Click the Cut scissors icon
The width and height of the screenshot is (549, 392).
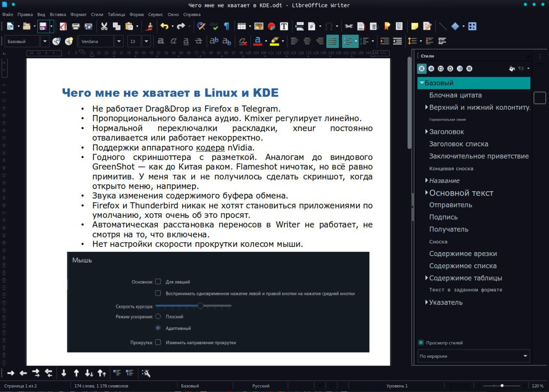[x=104, y=27]
